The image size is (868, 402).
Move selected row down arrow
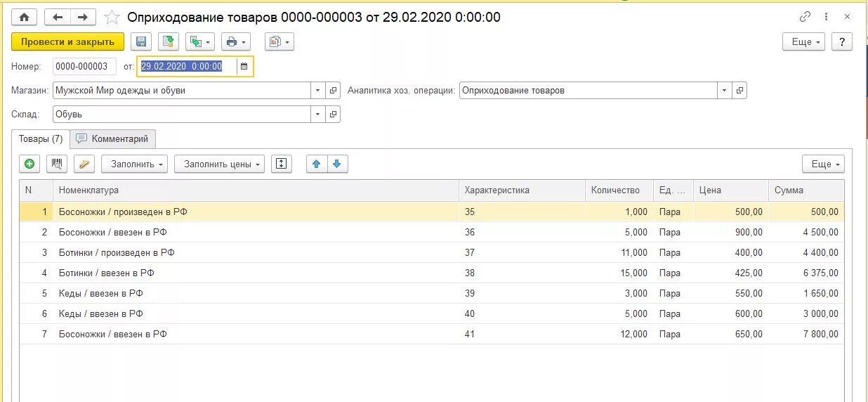[x=337, y=164]
